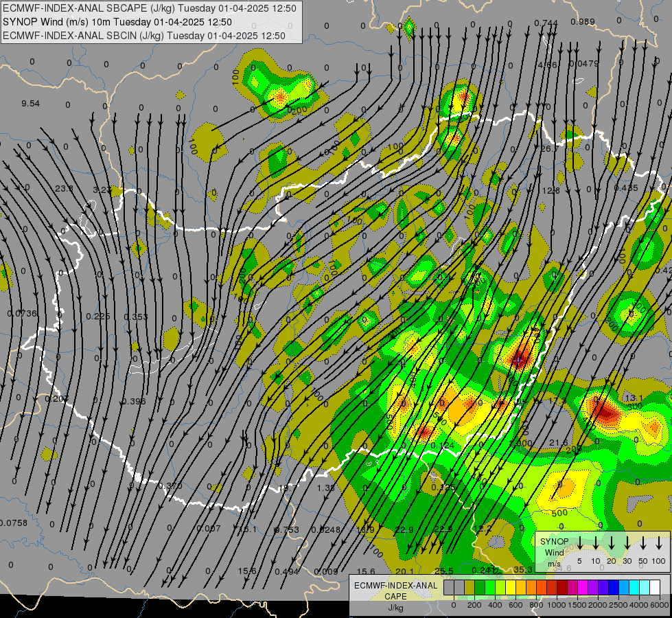Click the 1.35 station value

pos(326,488)
